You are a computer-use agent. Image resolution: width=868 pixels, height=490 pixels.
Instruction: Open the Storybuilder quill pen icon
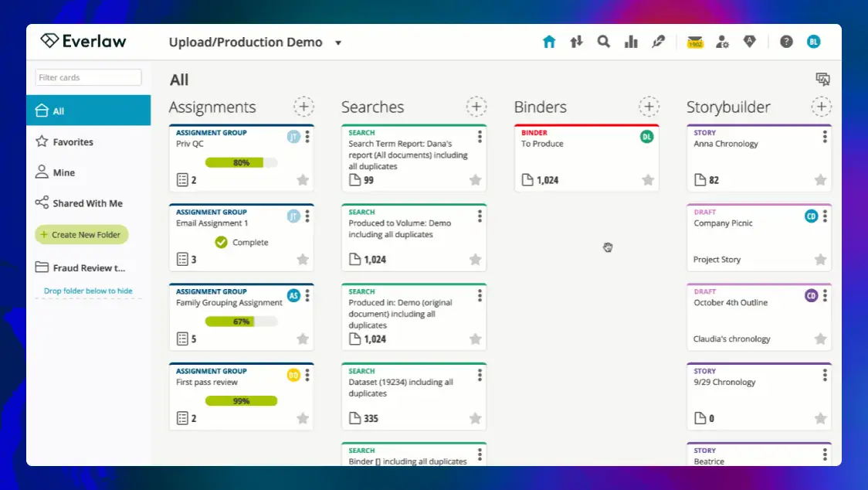click(658, 42)
